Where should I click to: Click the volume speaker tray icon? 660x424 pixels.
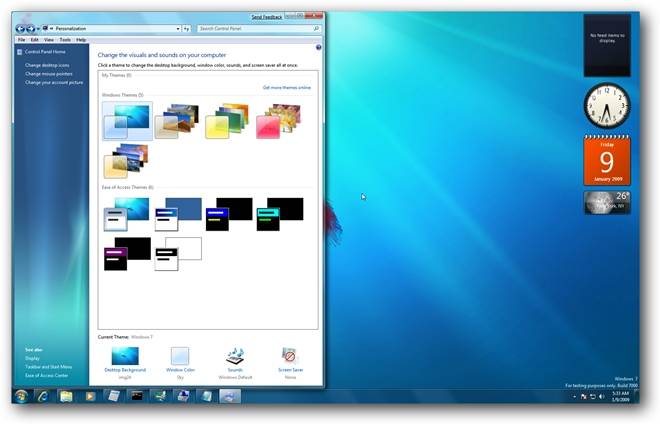(601, 397)
